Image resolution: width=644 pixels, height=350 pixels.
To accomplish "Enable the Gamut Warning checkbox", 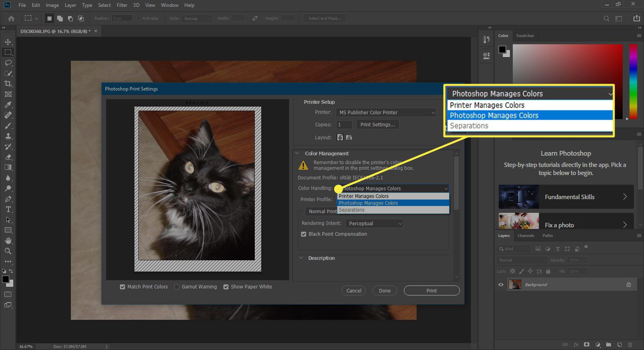I will 177,287.
